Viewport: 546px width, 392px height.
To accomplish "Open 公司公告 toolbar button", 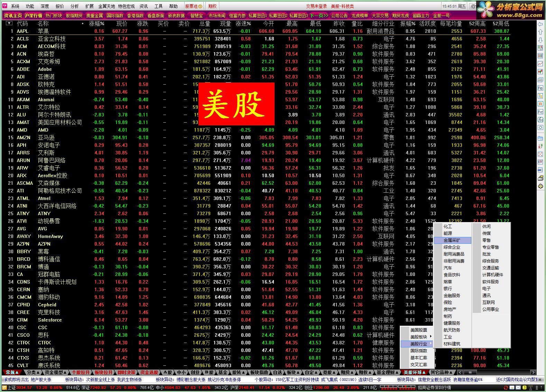I will pos(339,16).
